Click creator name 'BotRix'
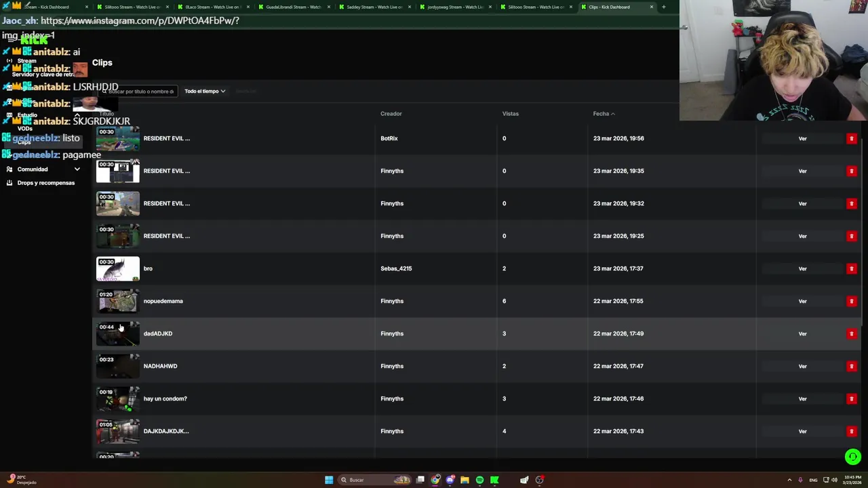Screen dimensions: 868x488 point(389,138)
